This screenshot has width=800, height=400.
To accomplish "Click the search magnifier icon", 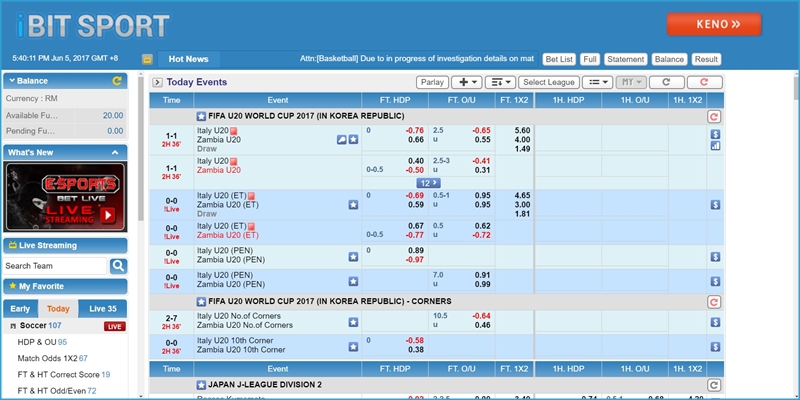I will point(118,266).
